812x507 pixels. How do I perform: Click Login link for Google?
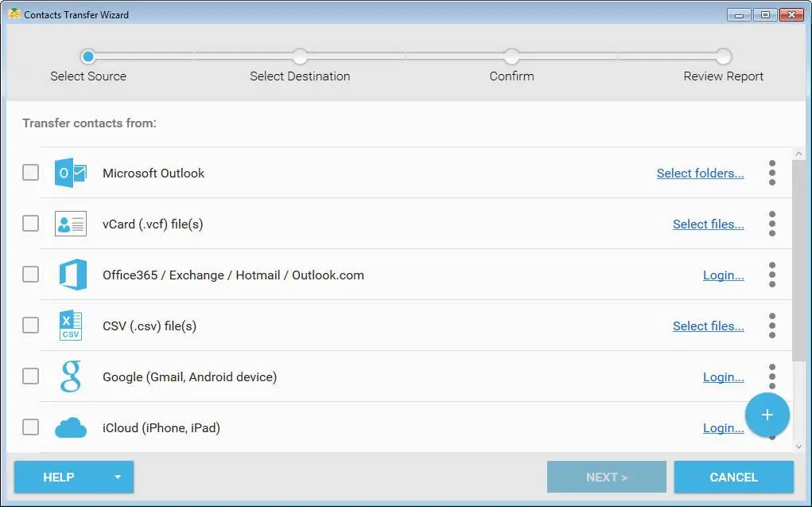724,377
